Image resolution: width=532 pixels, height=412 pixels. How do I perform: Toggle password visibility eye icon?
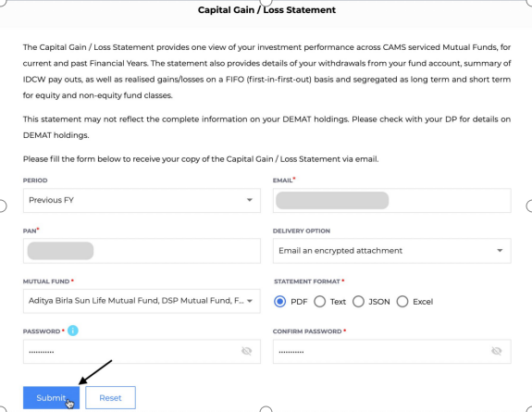(247, 351)
